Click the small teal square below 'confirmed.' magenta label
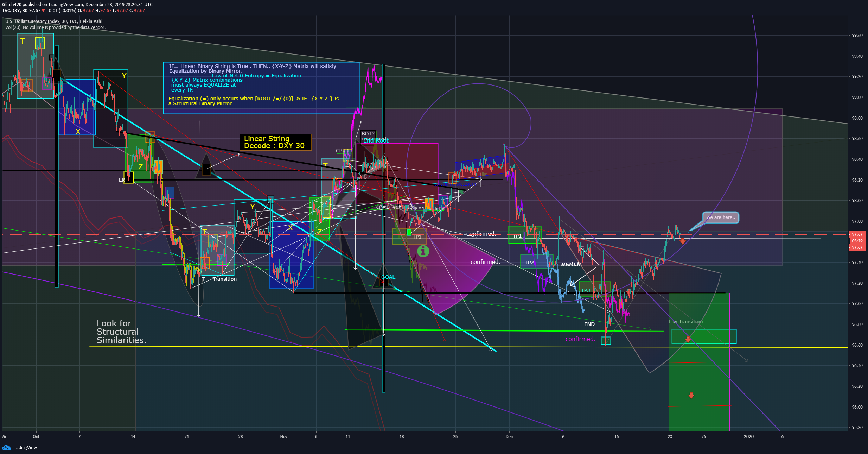Viewport: 868px width, 454px height. pyautogui.click(x=606, y=340)
